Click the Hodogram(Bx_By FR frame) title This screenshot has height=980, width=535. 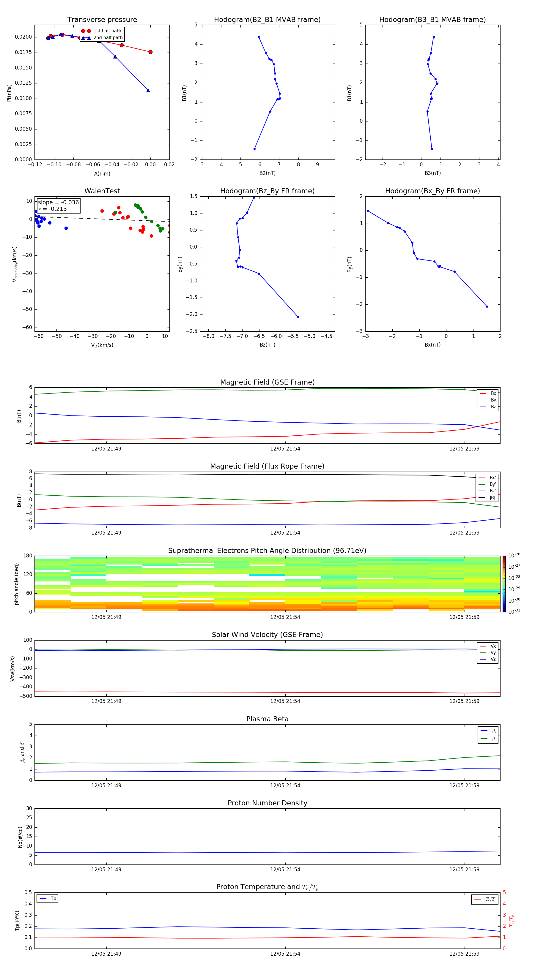click(432, 191)
